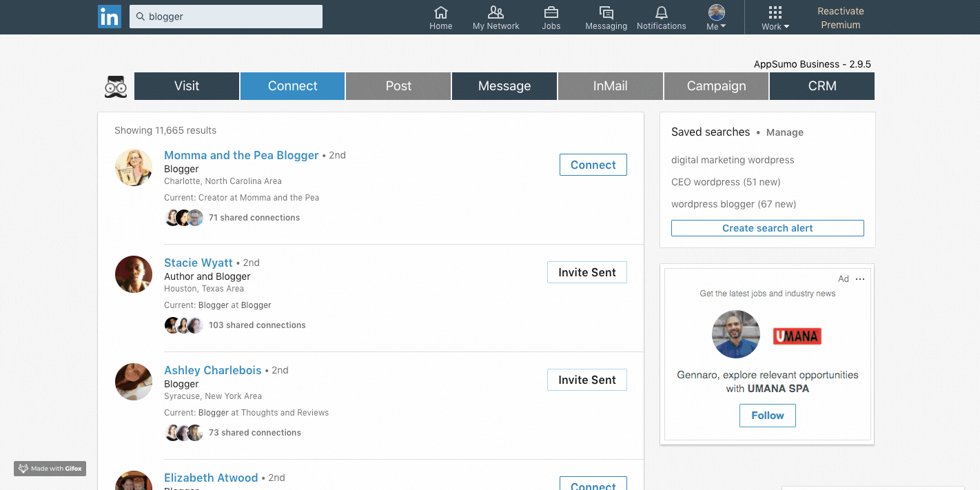
Task: Click Ashley Charlebois's profile photo
Action: [134, 382]
